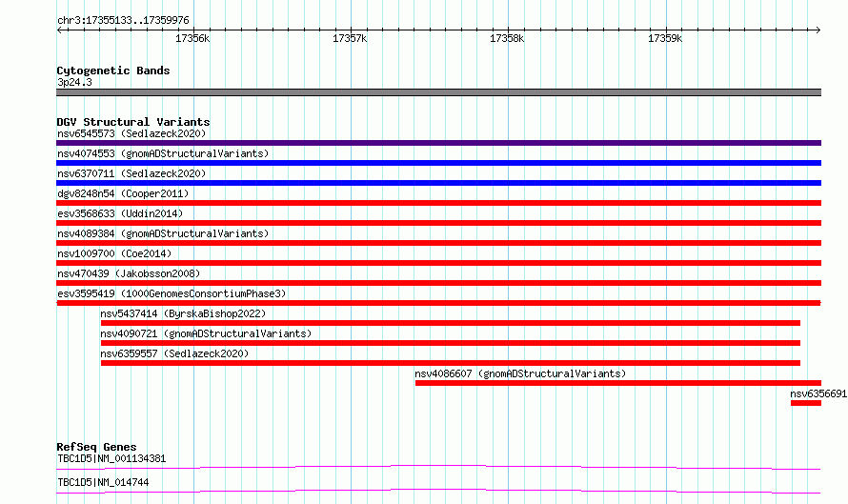Viewport: 848px width, 504px height.
Task: Click the gray 3p24.3 cytogenetic band bar
Action: pos(438,92)
